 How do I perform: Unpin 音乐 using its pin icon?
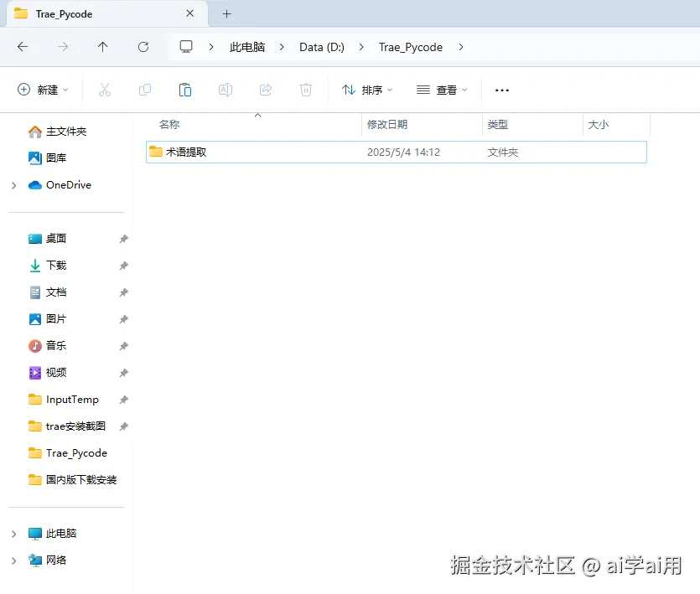124,346
